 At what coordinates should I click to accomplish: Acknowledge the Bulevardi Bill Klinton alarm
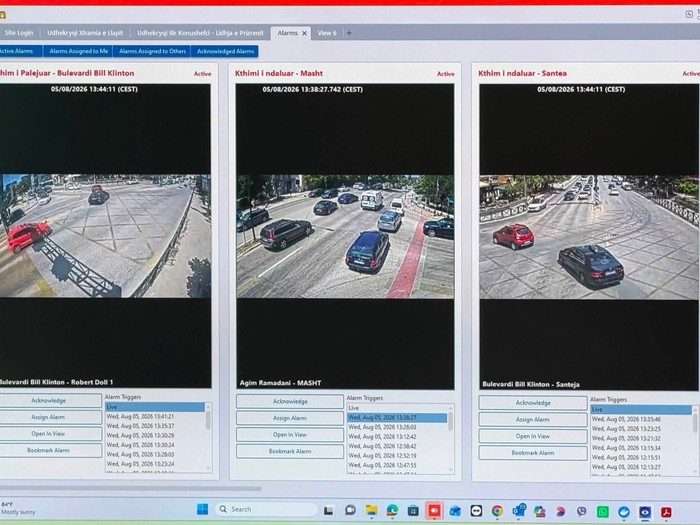click(50, 400)
